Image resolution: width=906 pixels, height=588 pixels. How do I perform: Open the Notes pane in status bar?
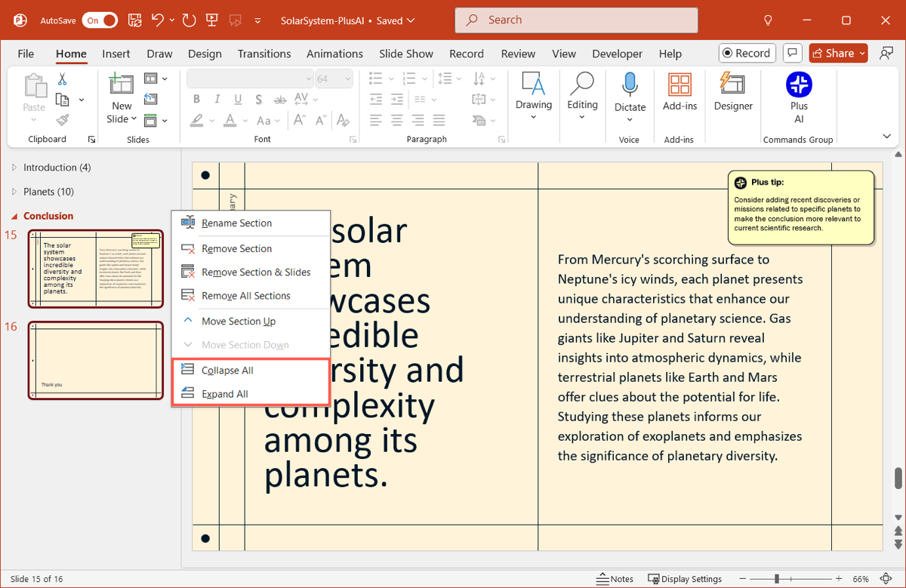[615, 579]
